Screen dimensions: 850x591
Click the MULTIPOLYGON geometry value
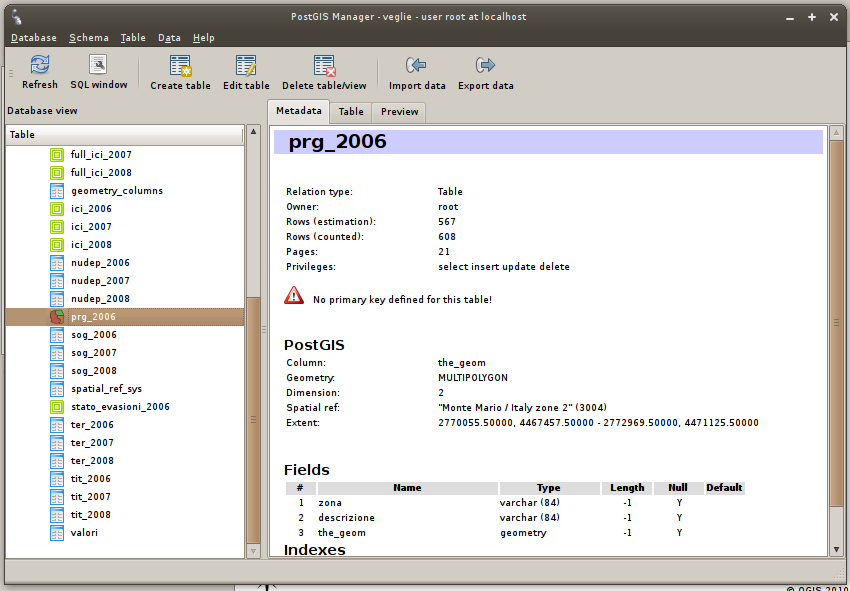coord(473,378)
